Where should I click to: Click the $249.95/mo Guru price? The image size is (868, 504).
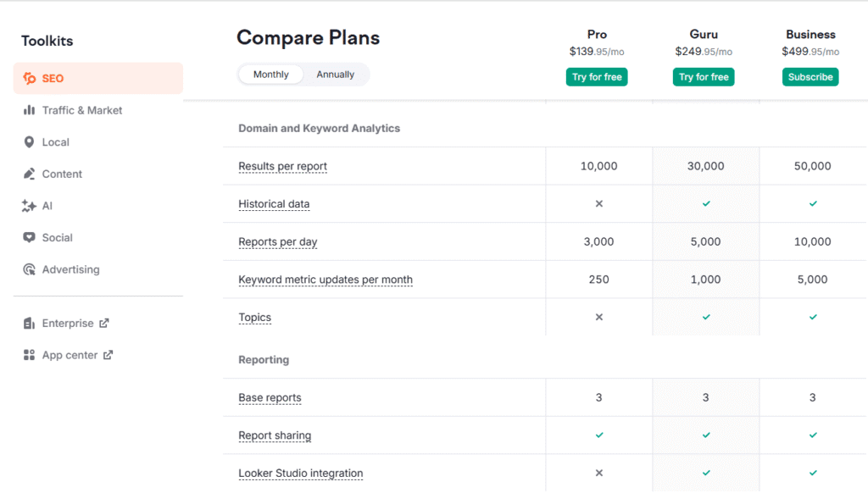pyautogui.click(x=704, y=52)
